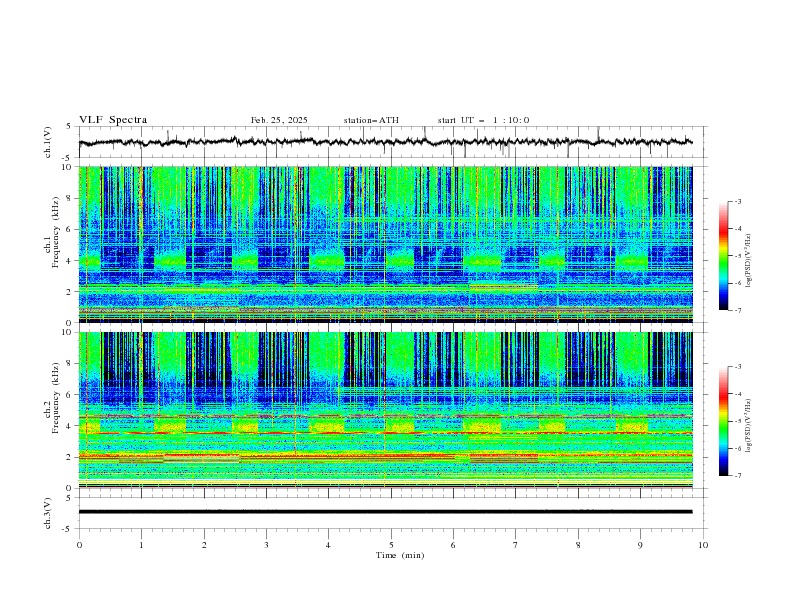The image size is (792, 612).
Task: Click the "Time (min)" axis label
Action: [x=400, y=555]
